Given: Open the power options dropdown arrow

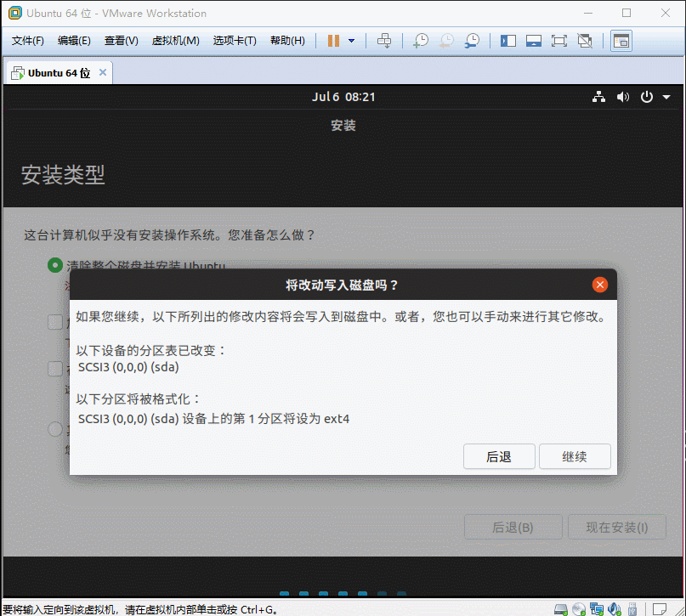Looking at the screenshot, I should (x=351, y=41).
